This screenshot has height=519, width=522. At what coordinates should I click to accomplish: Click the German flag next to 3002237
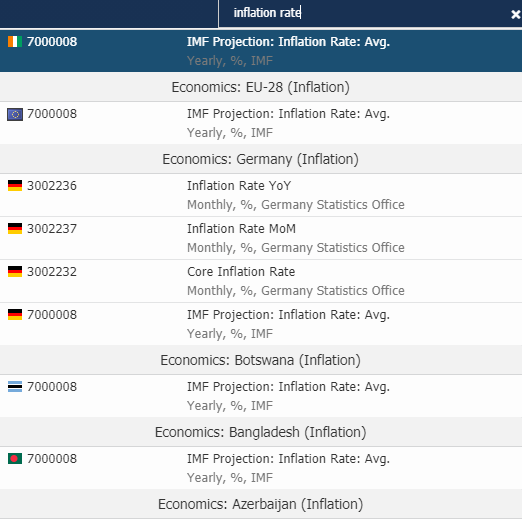click(15, 229)
